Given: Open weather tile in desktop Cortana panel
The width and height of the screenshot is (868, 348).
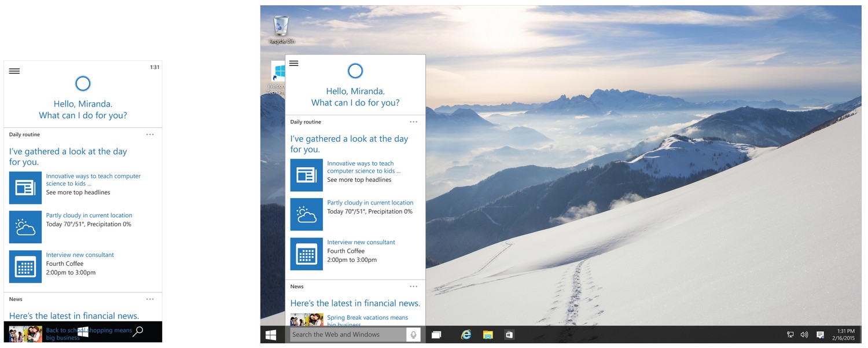Looking at the screenshot, I should click(307, 214).
